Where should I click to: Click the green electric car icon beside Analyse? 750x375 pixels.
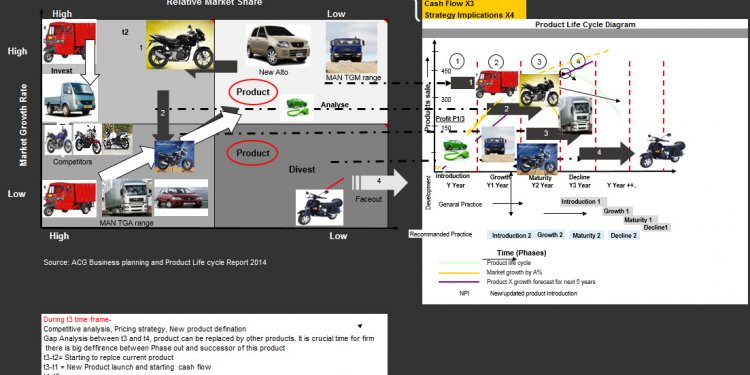point(297,107)
